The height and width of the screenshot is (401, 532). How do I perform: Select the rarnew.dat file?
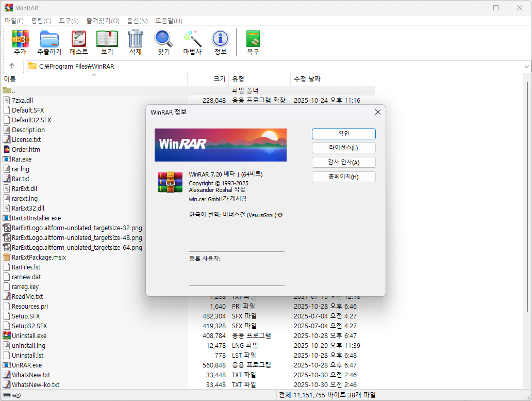26,277
